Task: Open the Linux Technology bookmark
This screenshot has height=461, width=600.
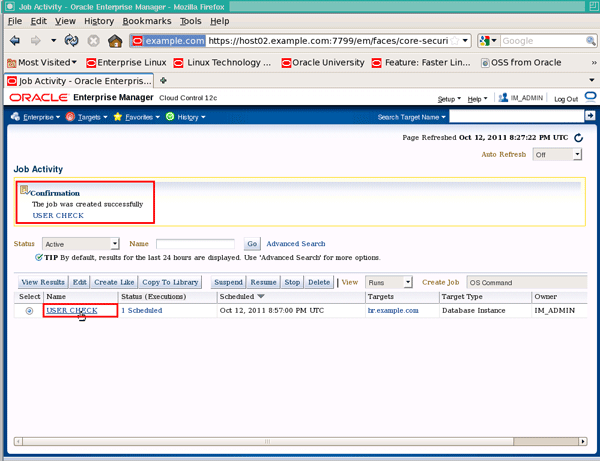Action: [x=222, y=62]
